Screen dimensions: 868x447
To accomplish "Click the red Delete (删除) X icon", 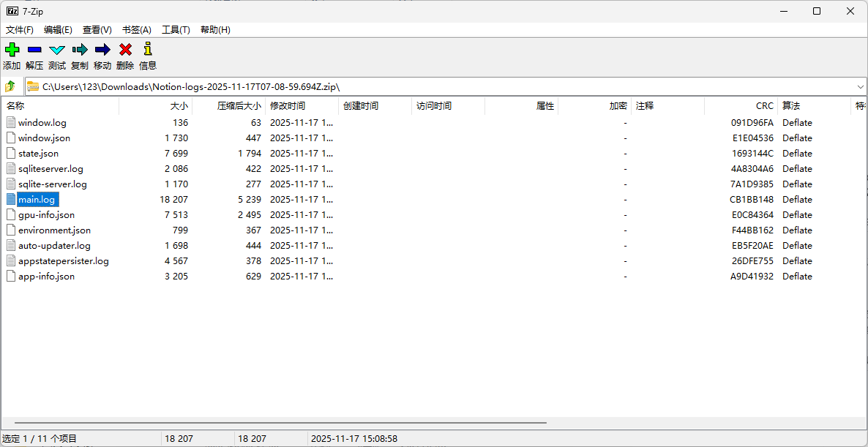I will coord(126,50).
